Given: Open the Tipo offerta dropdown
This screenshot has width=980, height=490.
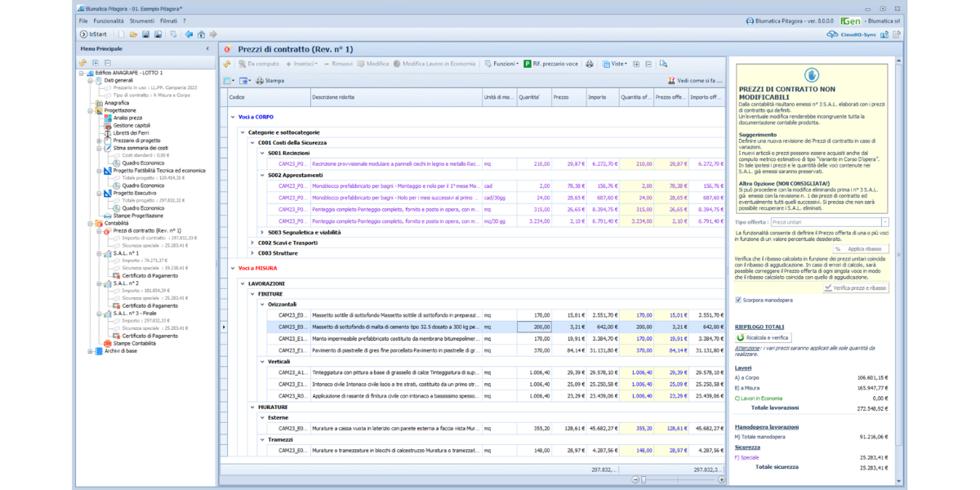Looking at the screenshot, I should [884, 222].
